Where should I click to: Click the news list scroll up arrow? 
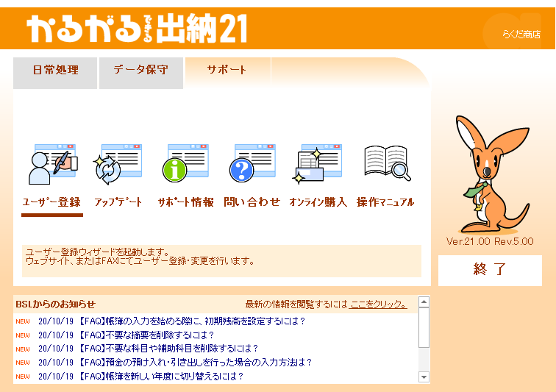[x=424, y=302]
